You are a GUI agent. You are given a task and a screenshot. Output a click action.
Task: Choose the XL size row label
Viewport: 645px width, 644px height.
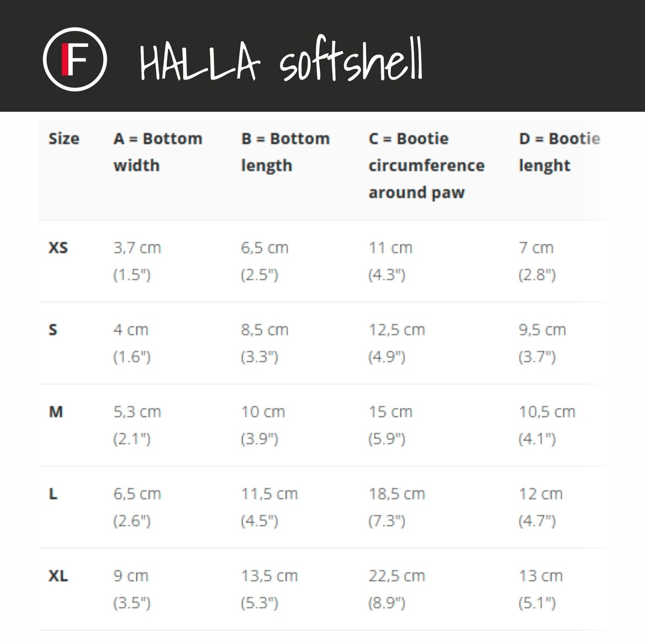(x=59, y=576)
